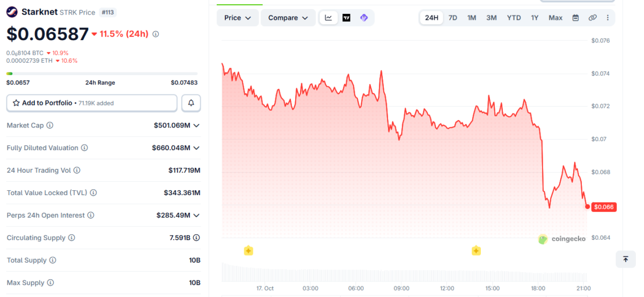Click the verified badge next to 7.591B
Screen dimensions: 644x297
[x=196, y=238]
